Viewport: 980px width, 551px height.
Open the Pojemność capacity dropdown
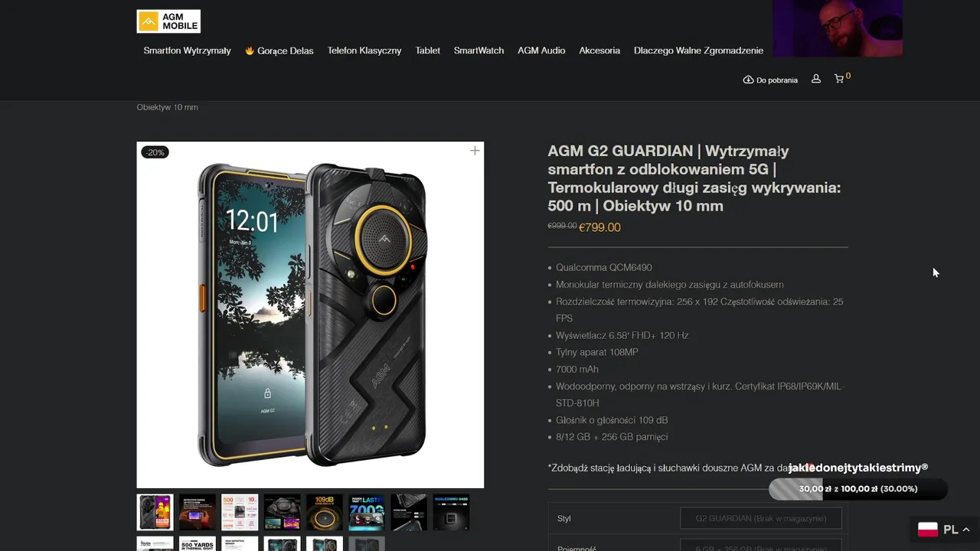pyautogui.click(x=761, y=546)
